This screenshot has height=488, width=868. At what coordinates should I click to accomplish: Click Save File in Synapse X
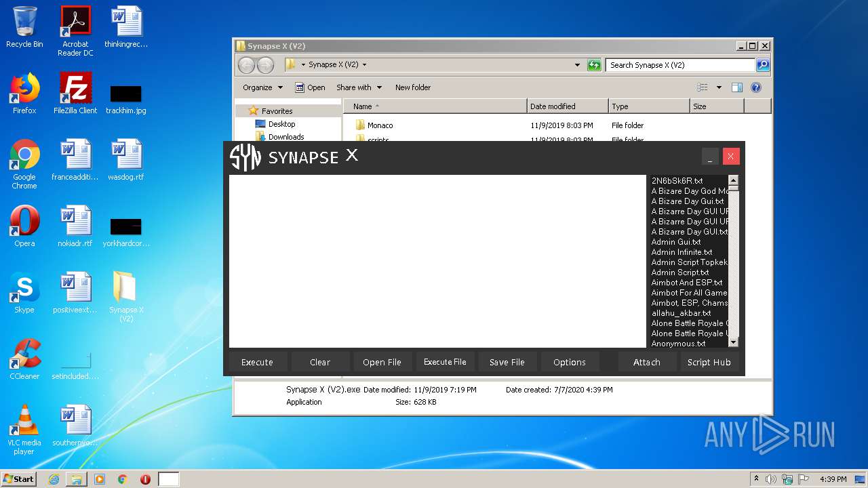[x=507, y=362]
